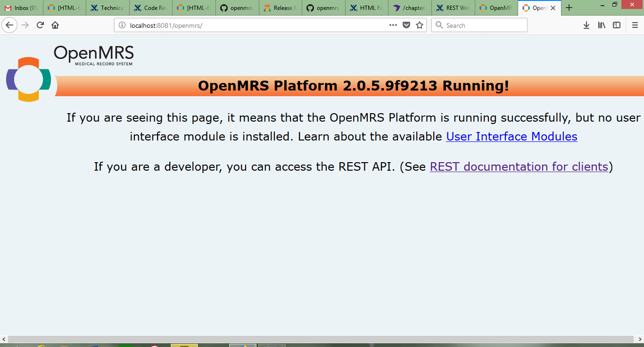Bookmark this page with the star

[420, 25]
